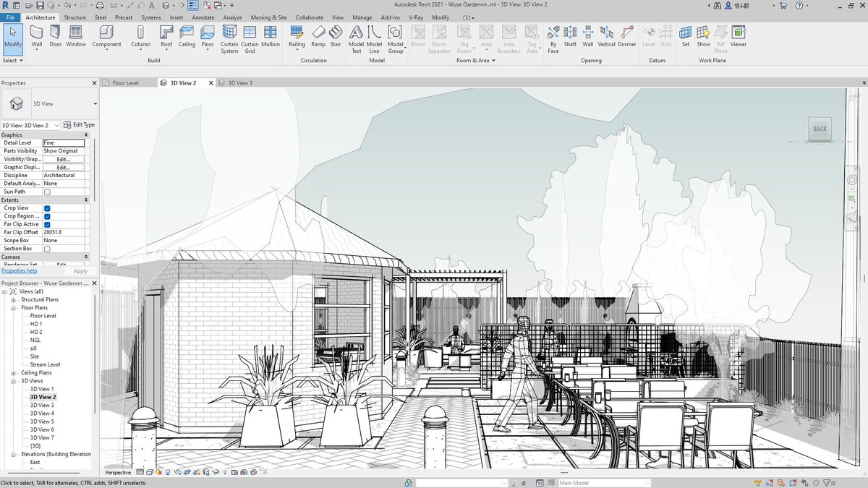Collapse the Camera properties section
The width and height of the screenshot is (868, 488).
[86, 257]
